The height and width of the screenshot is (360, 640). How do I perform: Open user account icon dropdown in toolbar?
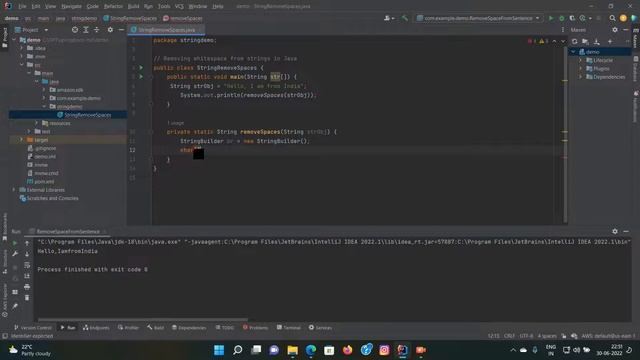coord(389,18)
